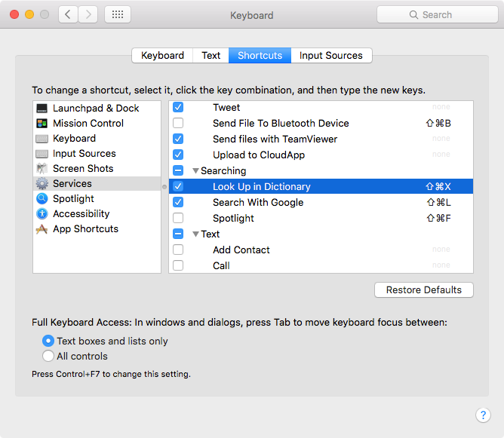Select the Screen Shots category label
504x438 pixels.
pos(83,169)
